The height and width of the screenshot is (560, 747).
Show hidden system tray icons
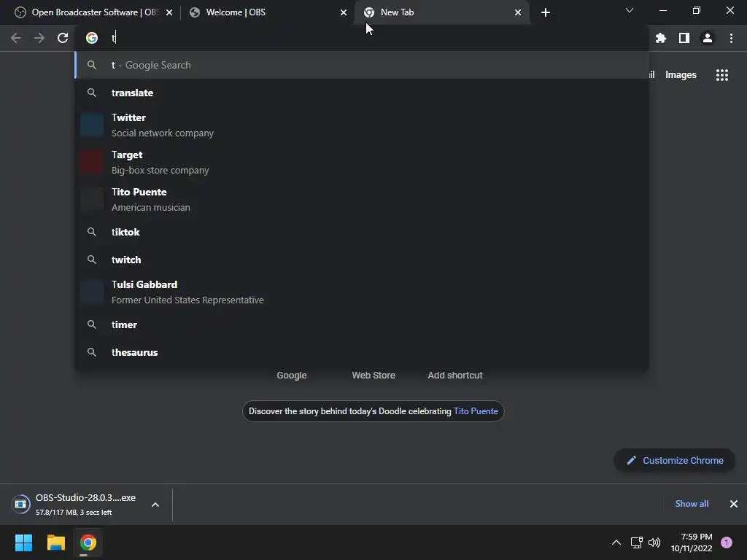click(616, 542)
